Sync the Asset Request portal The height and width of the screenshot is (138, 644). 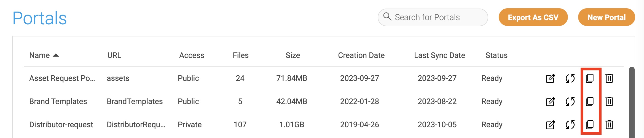coord(570,78)
